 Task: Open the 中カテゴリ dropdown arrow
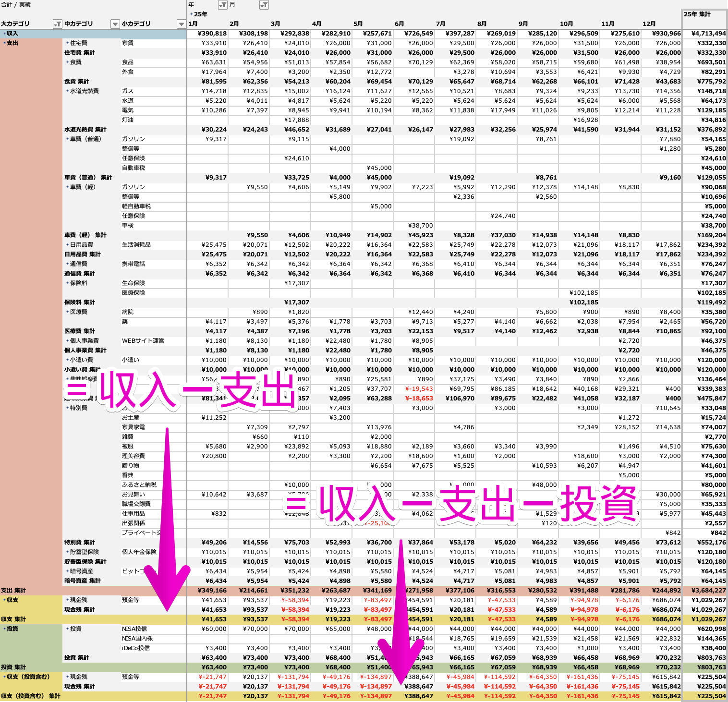point(115,24)
